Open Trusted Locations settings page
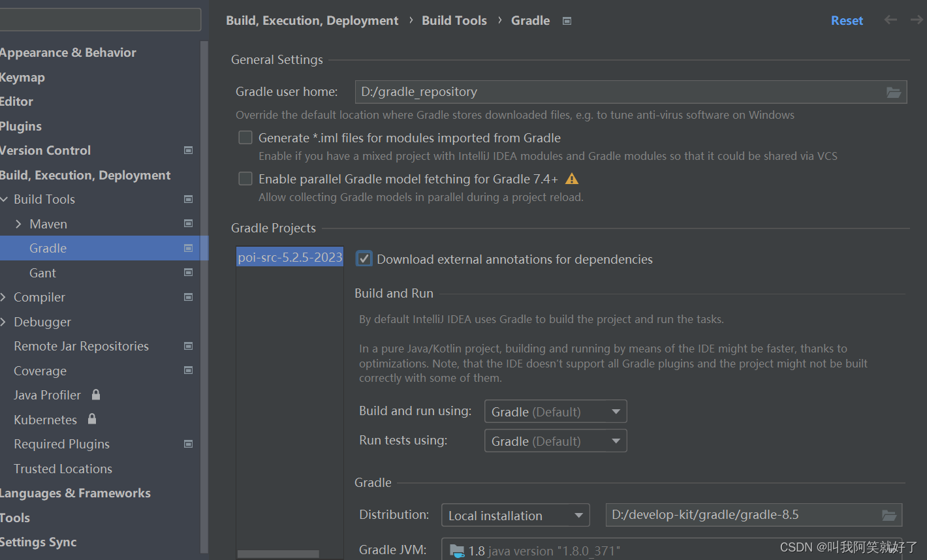The image size is (927, 560). (63, 469)
